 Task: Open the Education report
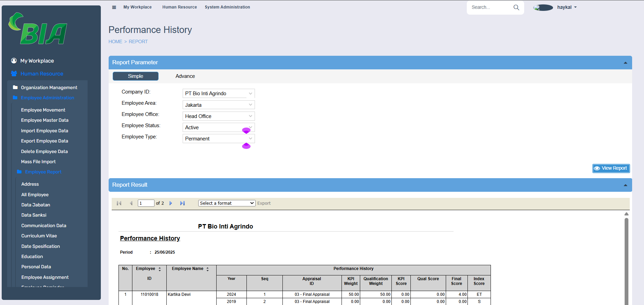(x=32, y=257)
